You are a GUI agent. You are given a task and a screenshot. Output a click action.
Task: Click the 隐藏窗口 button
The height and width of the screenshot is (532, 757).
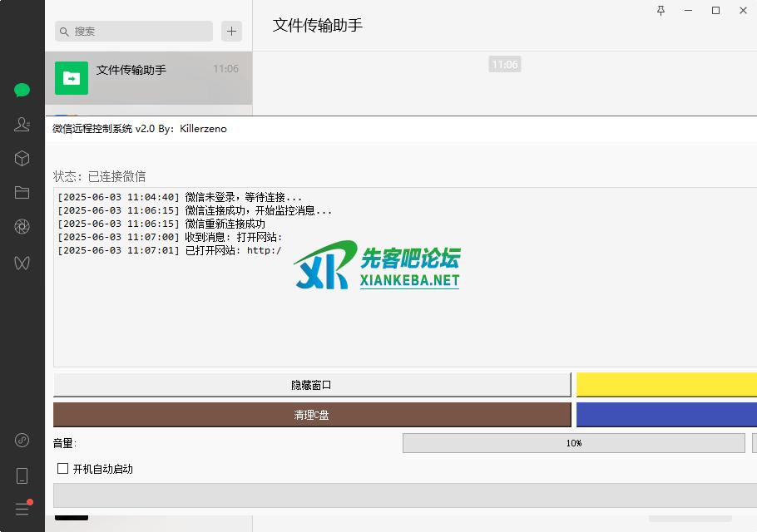[312, 385]
